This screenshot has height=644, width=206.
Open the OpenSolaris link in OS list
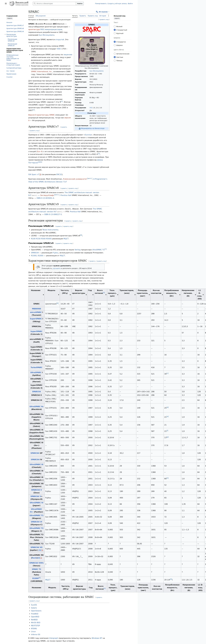(x=36, y=611)
